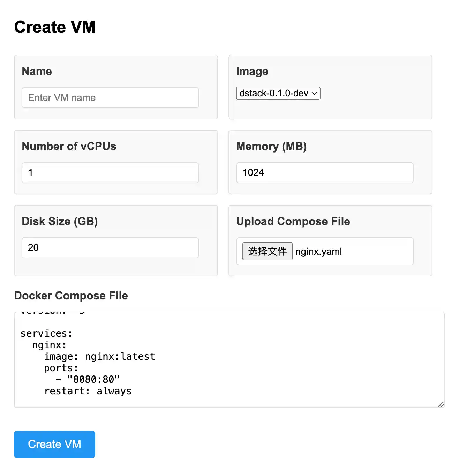
Task: Click the nginx.yaml selected filename
Action: click(x=318, y=252)
